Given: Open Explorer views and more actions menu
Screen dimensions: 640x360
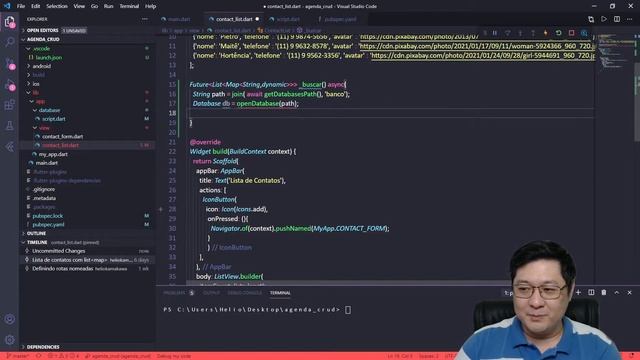Looking at the screenshot, I should (145, 19).
